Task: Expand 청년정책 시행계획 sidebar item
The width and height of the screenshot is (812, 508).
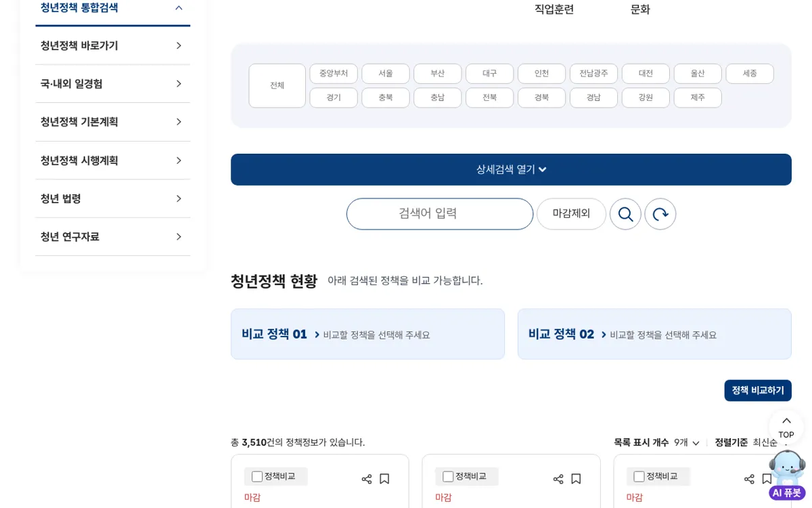Action: click(112, 161)
